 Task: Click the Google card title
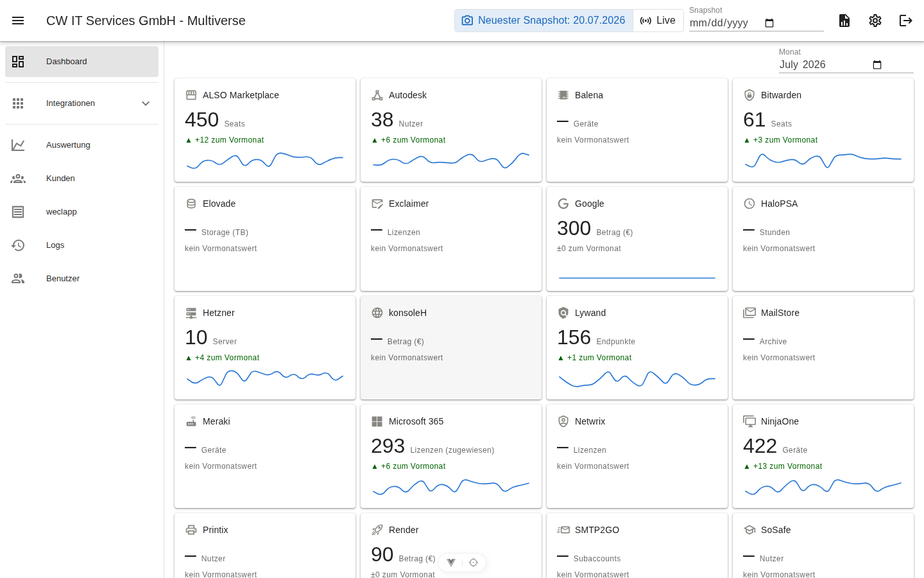(590, 204)
